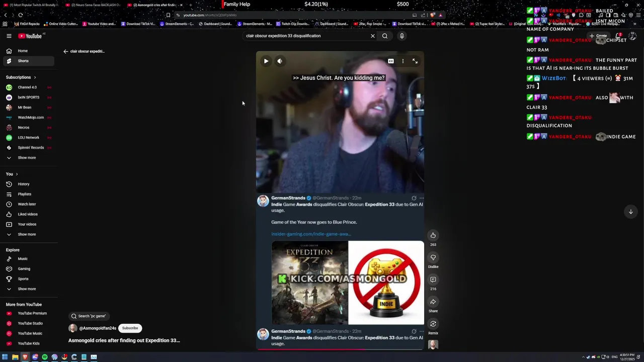The image size is (644, 362).
Task: Go back from clair obscur search
Action: tap(65, 51)
